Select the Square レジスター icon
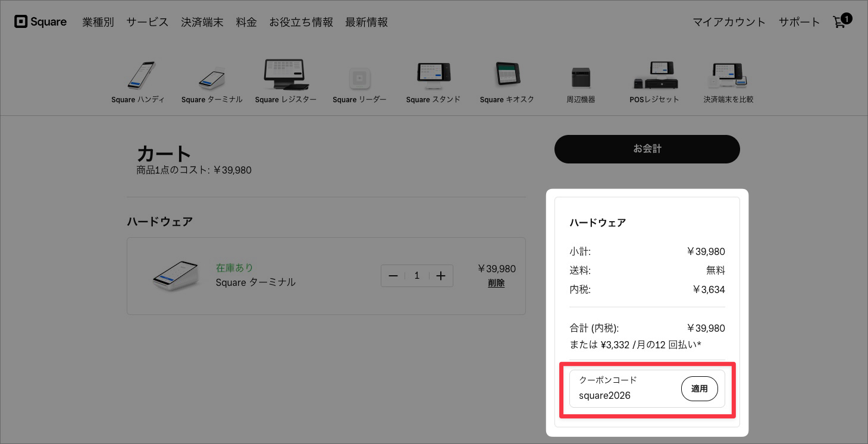The height and width of the screenshot is (444, 868). tap(286, 73)
